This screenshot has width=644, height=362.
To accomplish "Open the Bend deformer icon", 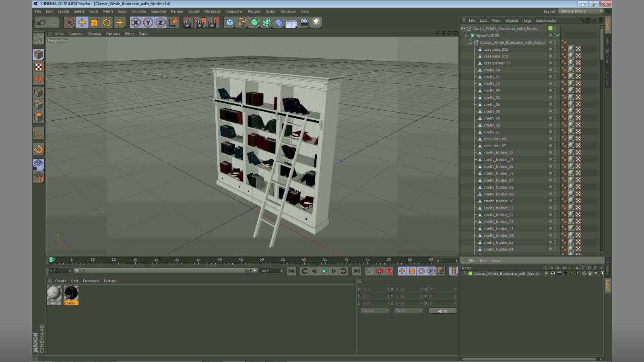I will (279, 23).
